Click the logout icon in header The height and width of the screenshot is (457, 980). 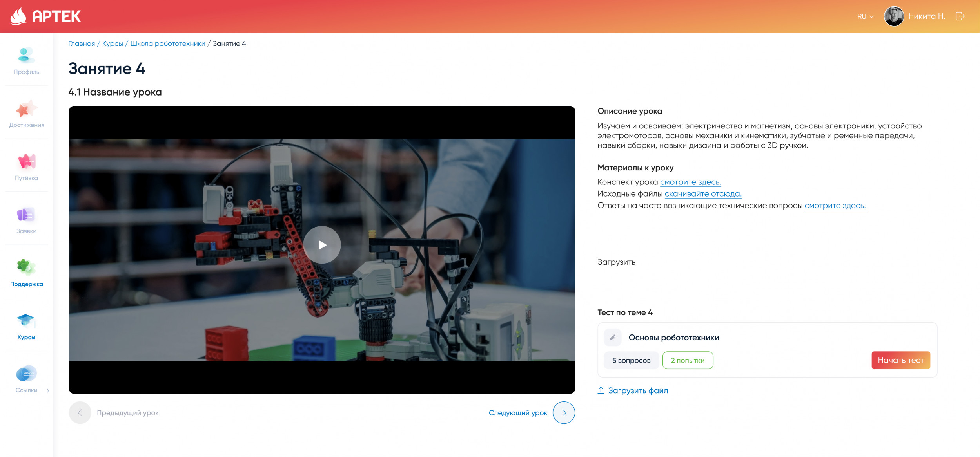(960, 16)
